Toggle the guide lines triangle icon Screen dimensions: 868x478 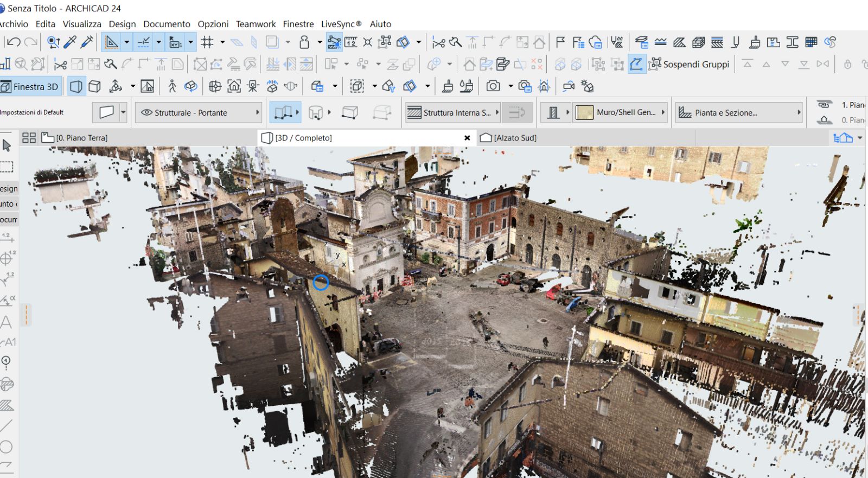click(x=112, y=42)
